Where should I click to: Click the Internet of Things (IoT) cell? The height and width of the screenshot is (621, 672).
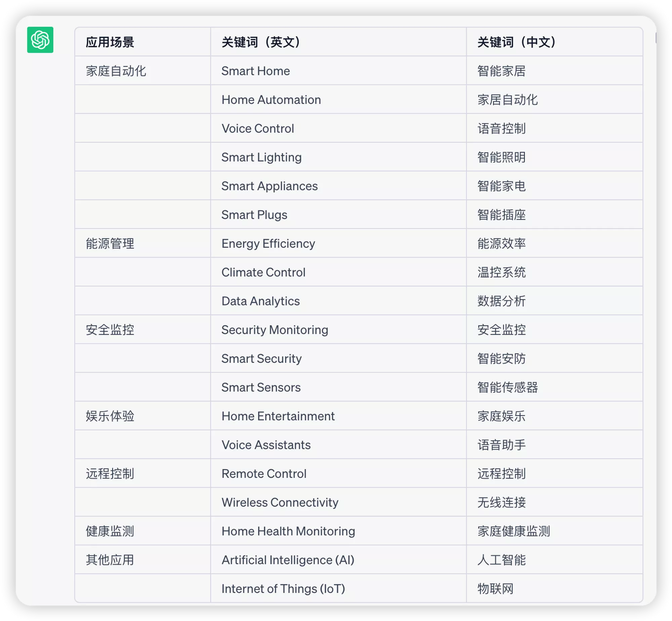tap(283, 589)
